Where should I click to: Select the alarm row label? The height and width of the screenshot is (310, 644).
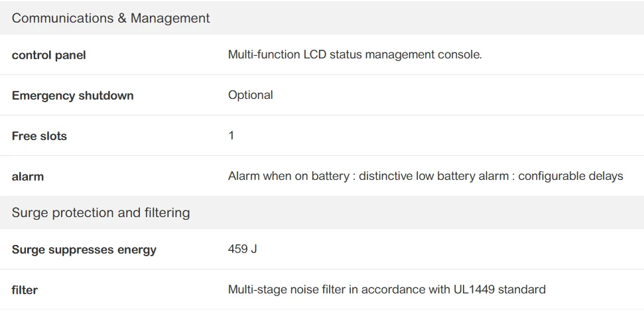coord(28,177)
